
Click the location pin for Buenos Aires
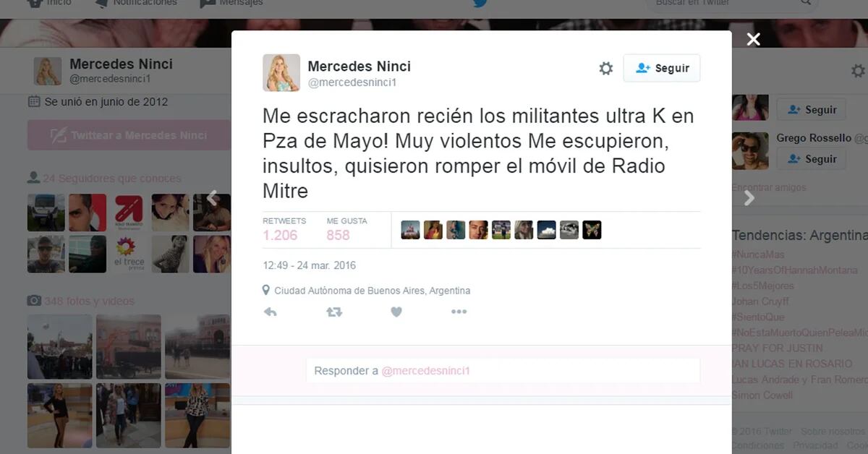266,291
